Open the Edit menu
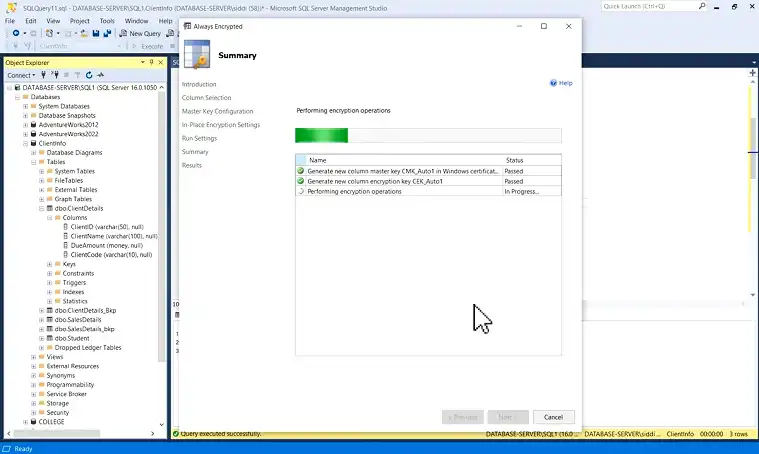Viewport: 759px width, 454px height. click(x=31, y=21)
